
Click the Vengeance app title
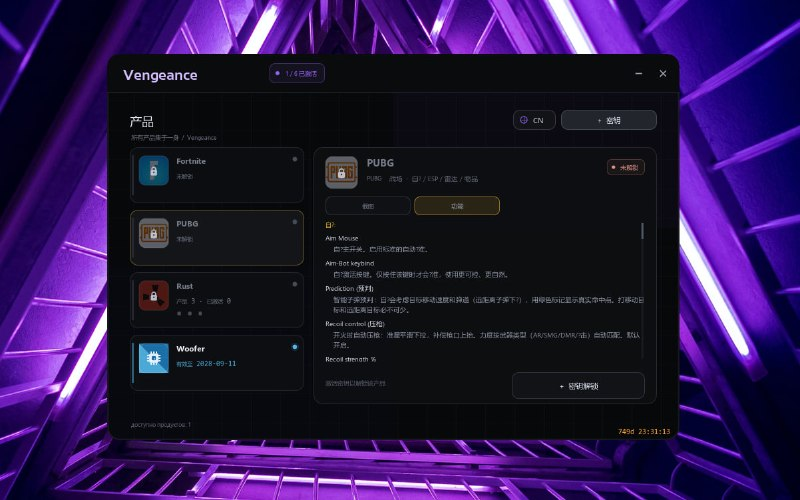160,75
